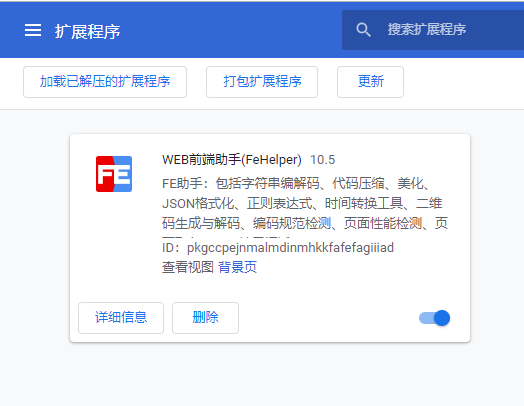Click 打包扩展程序 button
Viewport: 524px width, 406px height.
pyautogui.click(x=262, y=82)
